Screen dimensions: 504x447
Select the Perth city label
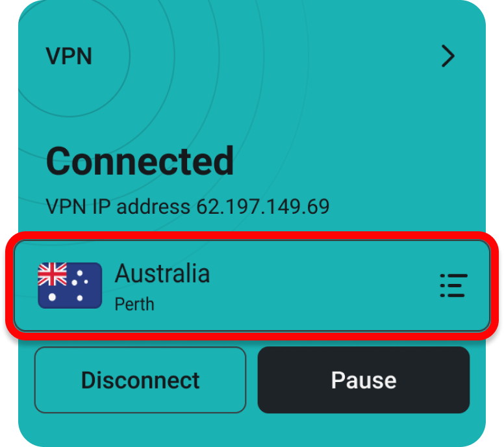coord(134,304)
